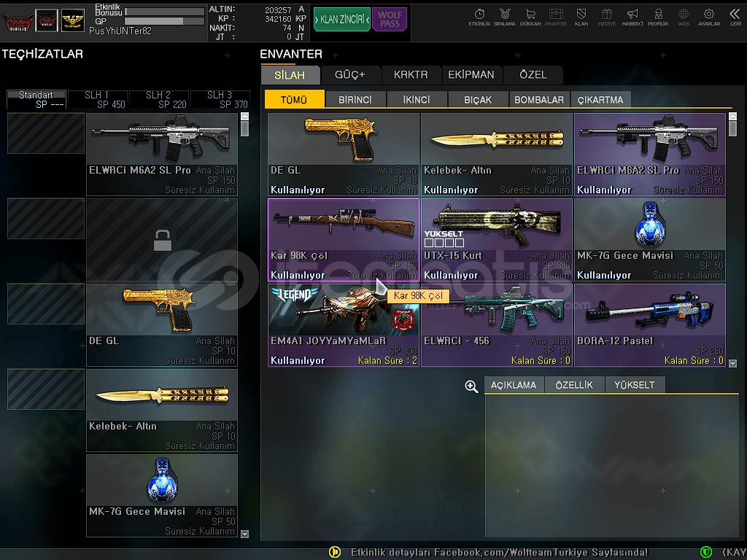The width and height of the screenshot is (747, 560).
Task: Open the Etkinlik events icon
Action: point(479,17)
